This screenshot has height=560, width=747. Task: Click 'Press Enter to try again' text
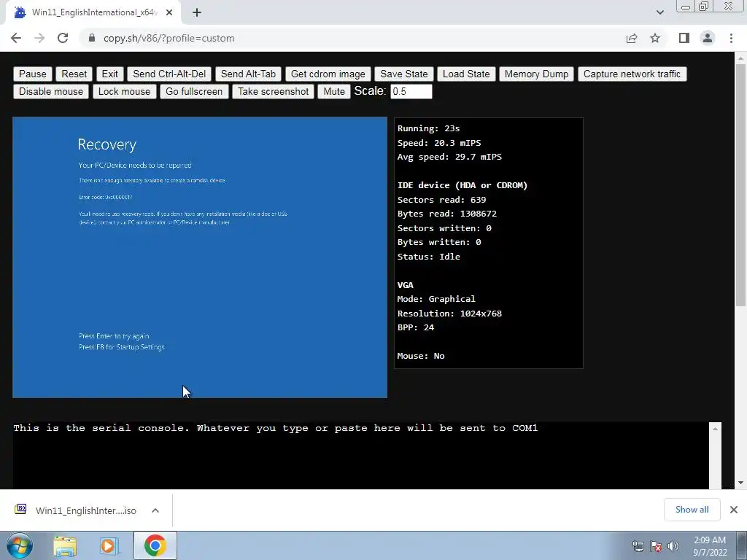[x=114, y=336]
